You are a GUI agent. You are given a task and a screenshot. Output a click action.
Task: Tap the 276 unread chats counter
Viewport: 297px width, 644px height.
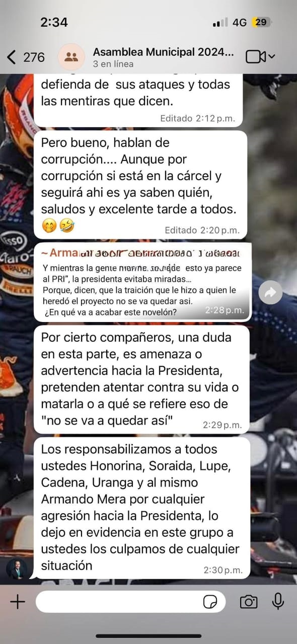pyautogui.click(x=34, y=57)
